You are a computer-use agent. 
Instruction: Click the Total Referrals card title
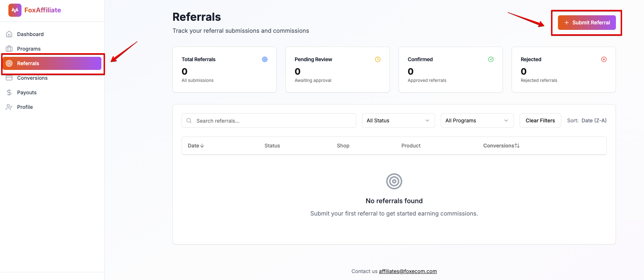click(x=198, y=59)
